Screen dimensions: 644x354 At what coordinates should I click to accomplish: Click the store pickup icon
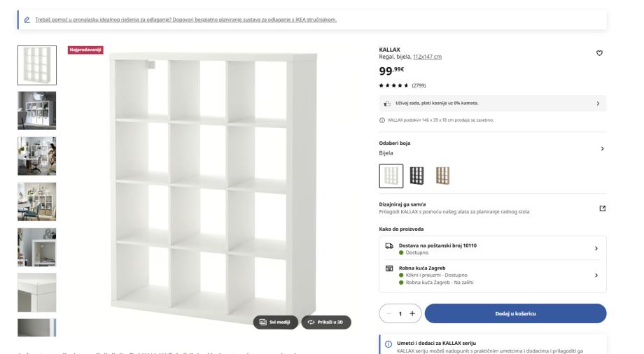click(x=389, y=269)
